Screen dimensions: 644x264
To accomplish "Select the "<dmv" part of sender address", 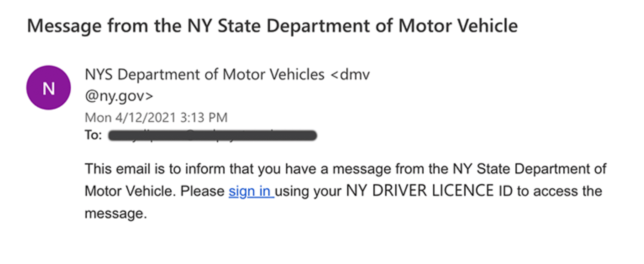I will point(350,74).
